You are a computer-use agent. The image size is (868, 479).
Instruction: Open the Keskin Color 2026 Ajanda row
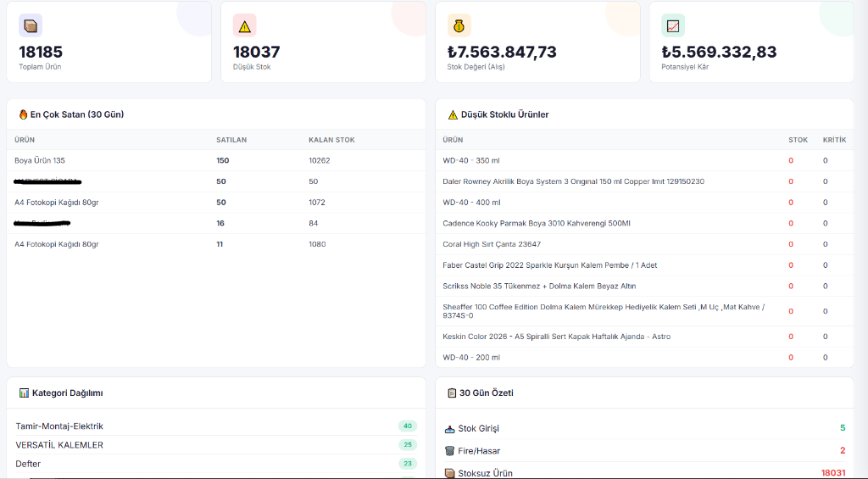[645, 337]
